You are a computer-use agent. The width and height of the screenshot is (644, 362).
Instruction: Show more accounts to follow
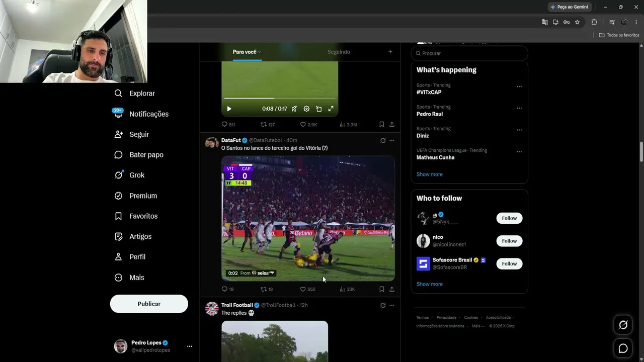click(x=430, y=284)
